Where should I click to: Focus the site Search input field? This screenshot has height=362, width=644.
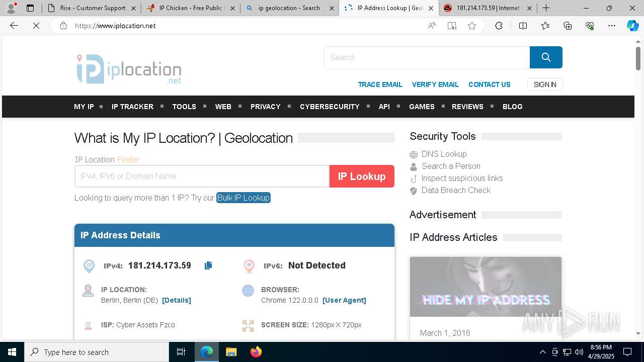tap(427, 57)
